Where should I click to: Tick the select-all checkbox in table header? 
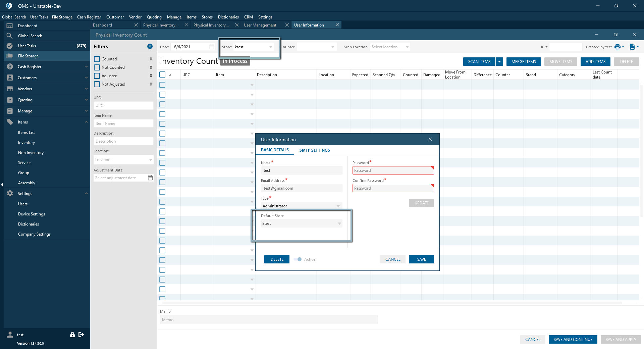pos(162,74)
